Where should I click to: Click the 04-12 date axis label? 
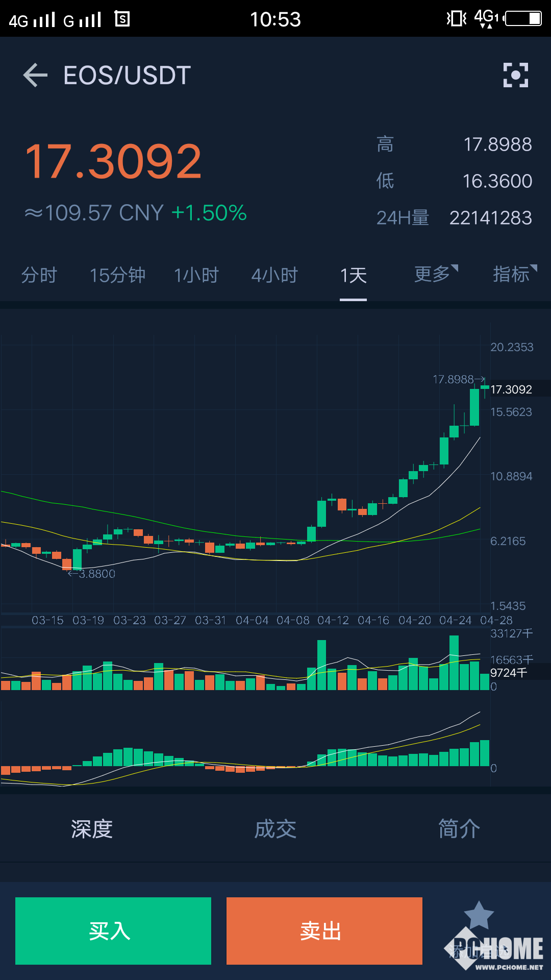(x=333, y=620)
